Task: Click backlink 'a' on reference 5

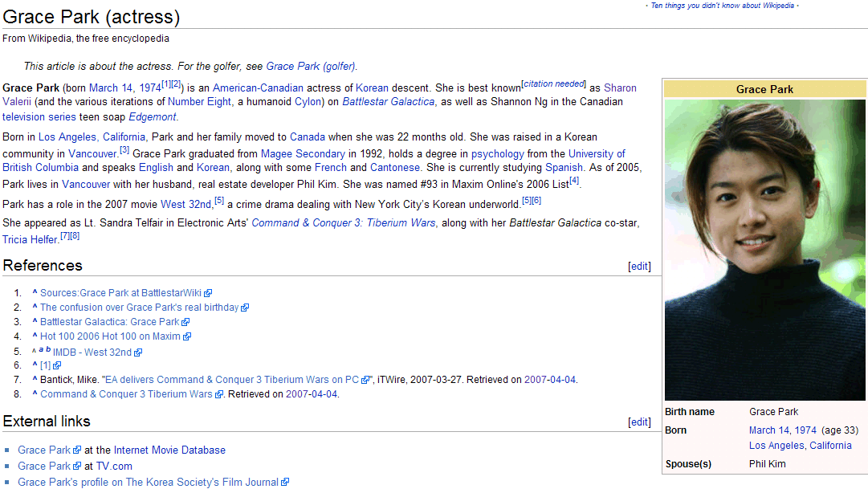Action: point(41,349)
